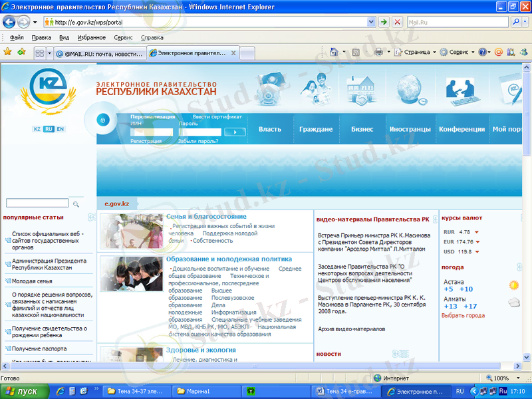Screen dimensions: 532x399
Task: Click the Получение паспорта article link
Action: point(39,348)
